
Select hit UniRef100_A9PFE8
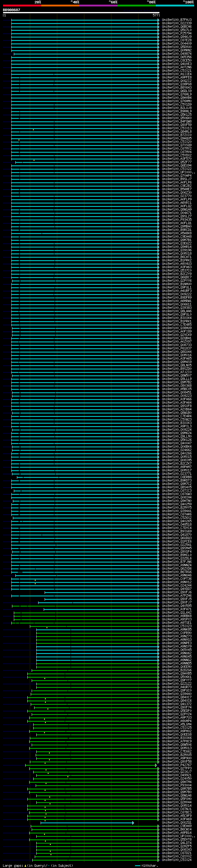176,78
